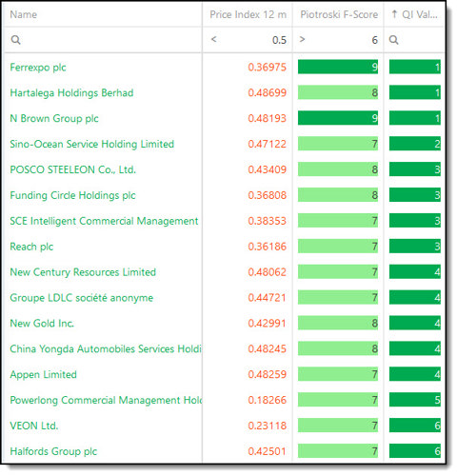Select price index value 0.48259
The width and height of the screenshot is (457, 476).
(268, 375)
